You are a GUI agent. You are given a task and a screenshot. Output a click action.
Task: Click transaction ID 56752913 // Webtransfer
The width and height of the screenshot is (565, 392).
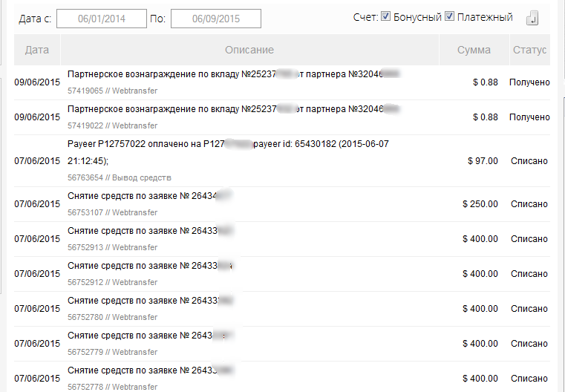point(112,247)
